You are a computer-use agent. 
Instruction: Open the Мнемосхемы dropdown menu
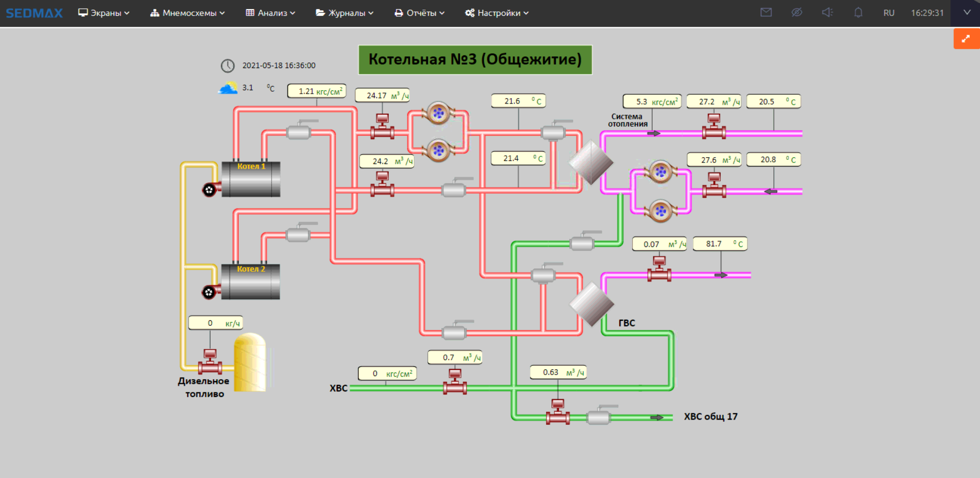click(x=187, y=13)
